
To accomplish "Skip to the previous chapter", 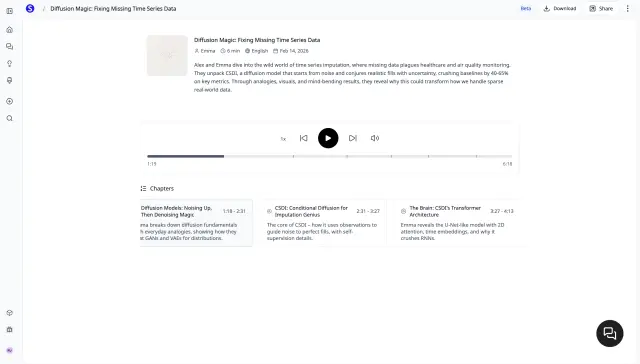I will (x=304, y=138).
